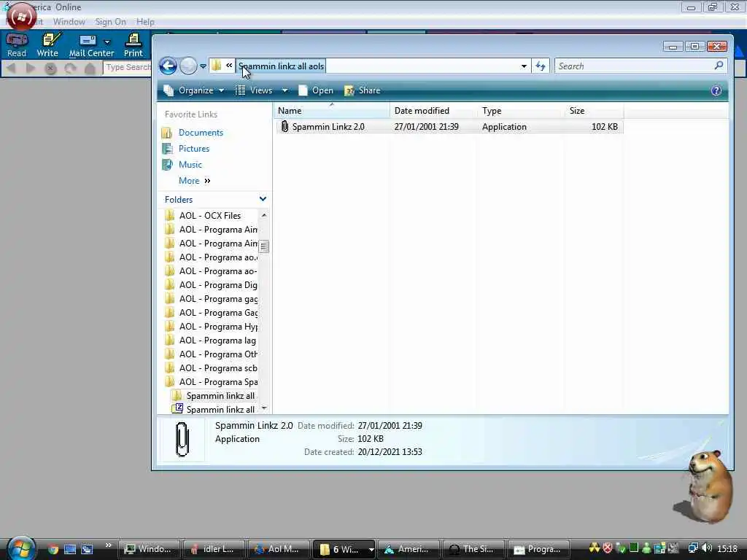Click Share in the Explorer toolbar
Screen dimensions: 747x560
coord(363,90)
